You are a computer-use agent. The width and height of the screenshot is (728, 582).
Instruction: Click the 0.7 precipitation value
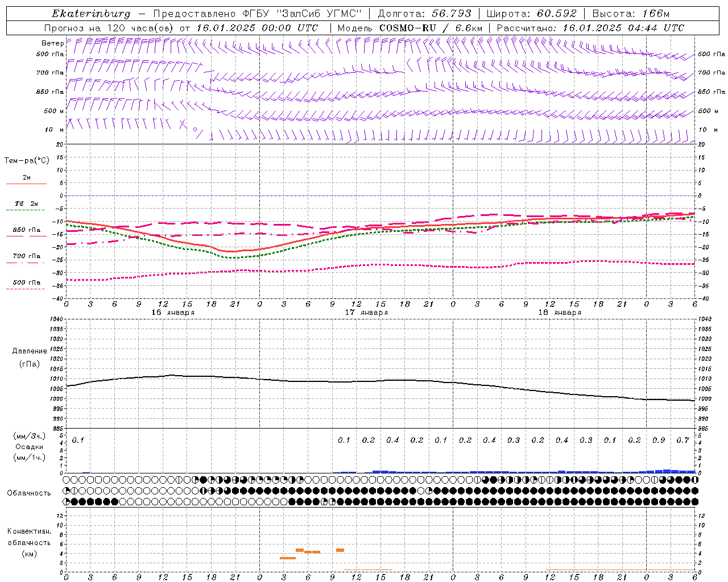(x=682, y=440)
